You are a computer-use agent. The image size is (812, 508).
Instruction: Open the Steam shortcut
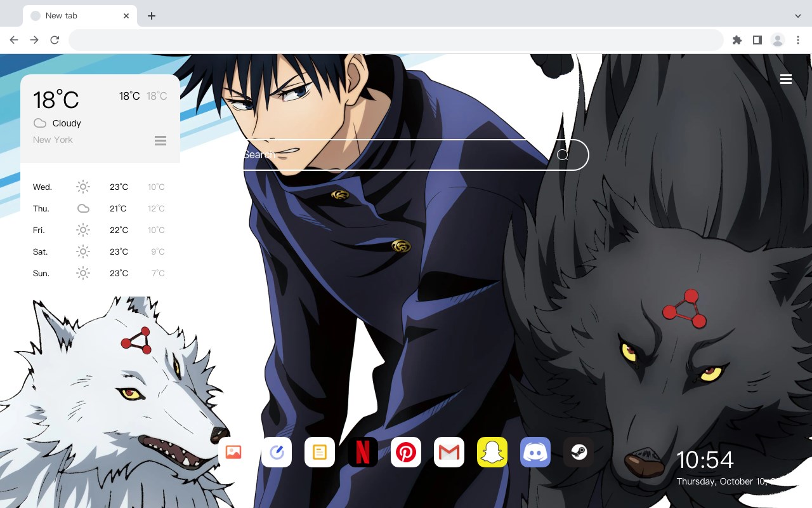click(x=579, y=452)
